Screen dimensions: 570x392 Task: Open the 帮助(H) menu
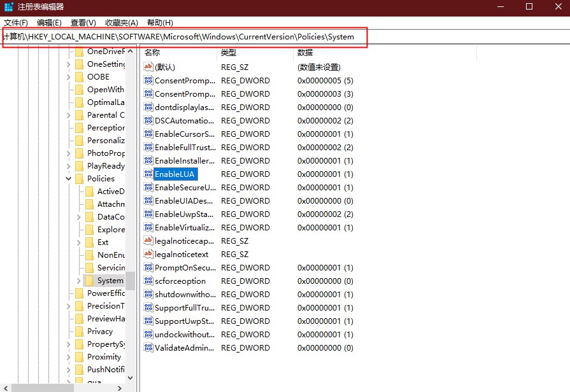(160, 23)
